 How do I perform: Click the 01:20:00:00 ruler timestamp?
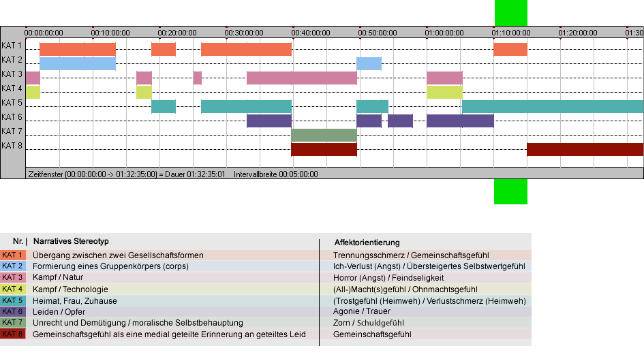[578, 33]
